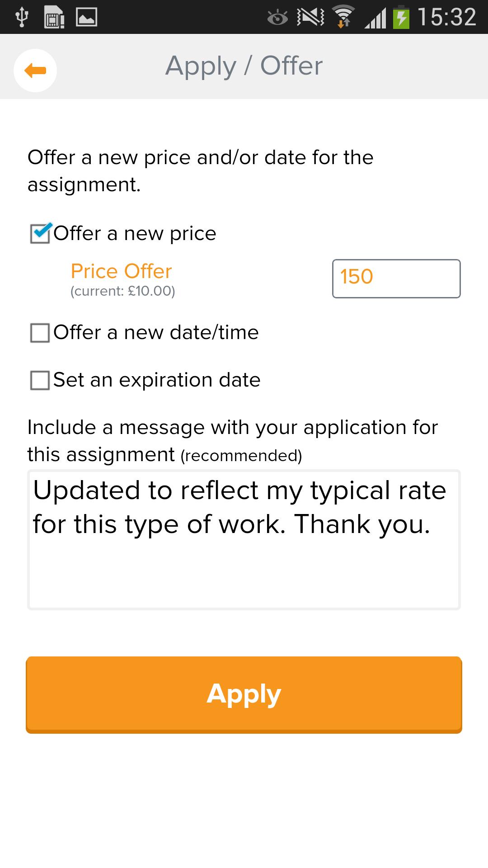Tap the orange Price Offer label

[x=122, y=271]
